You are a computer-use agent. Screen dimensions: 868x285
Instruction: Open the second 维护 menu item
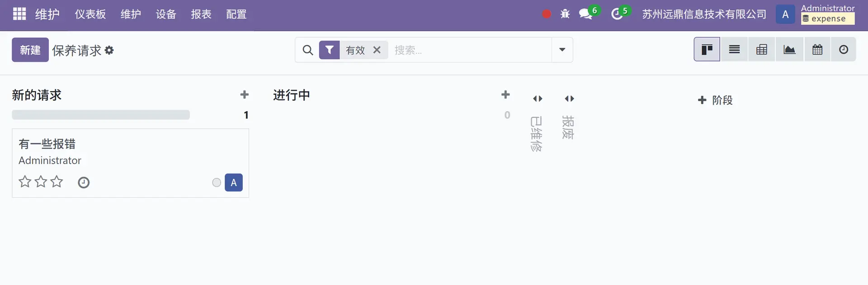click(x=131, y=14)
